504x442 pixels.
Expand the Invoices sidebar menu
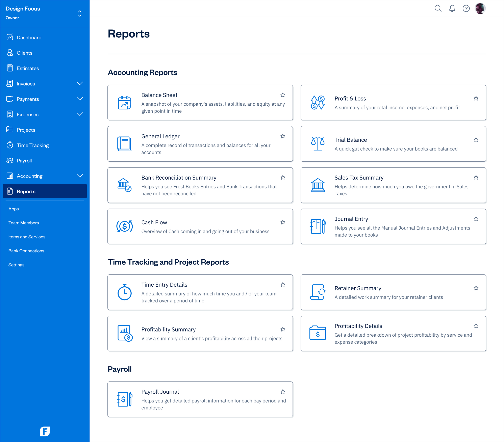click(x=80, y=84)
